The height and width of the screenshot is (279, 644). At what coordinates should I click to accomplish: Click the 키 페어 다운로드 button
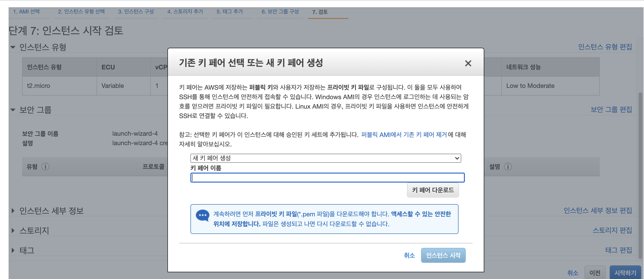433,190
